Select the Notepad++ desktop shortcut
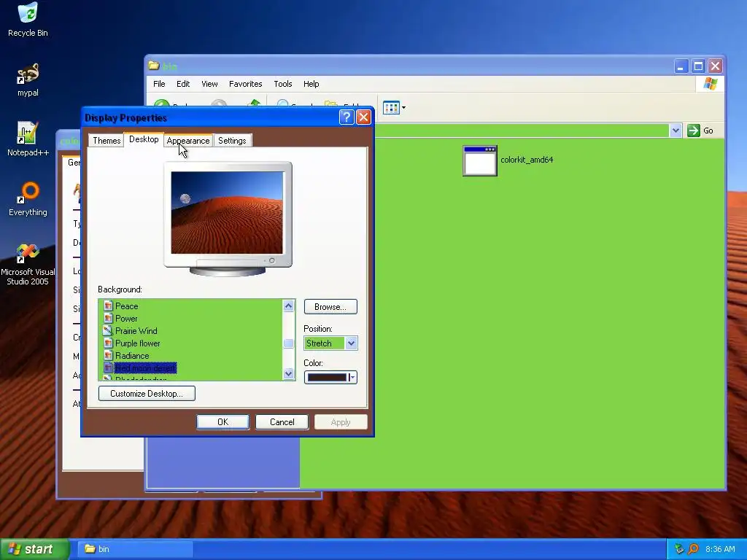Screen dimensions: 747x560 coord(28,139)
